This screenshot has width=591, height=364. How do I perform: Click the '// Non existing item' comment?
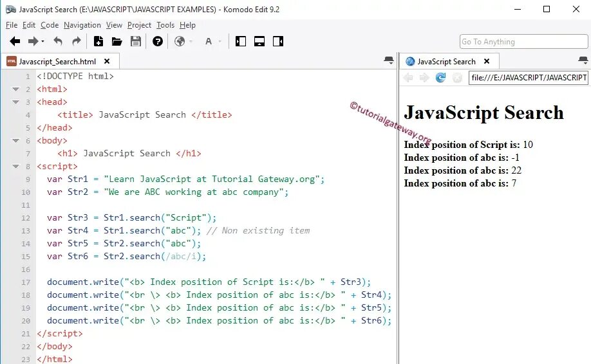coord(258,231)
